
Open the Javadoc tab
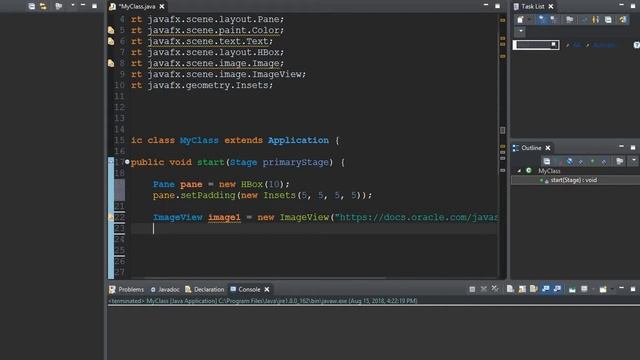pos(169,289)
